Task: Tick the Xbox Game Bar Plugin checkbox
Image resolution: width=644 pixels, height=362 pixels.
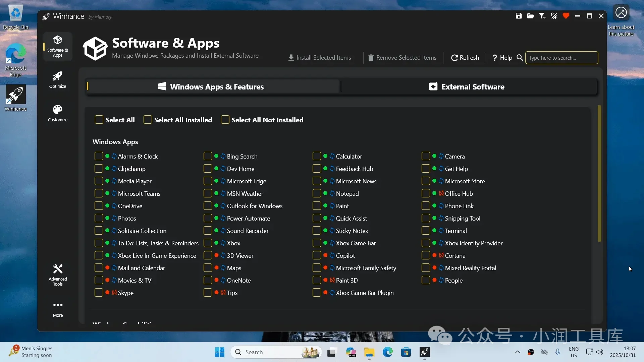Action: pyautogui.click(x=317, y=293)
